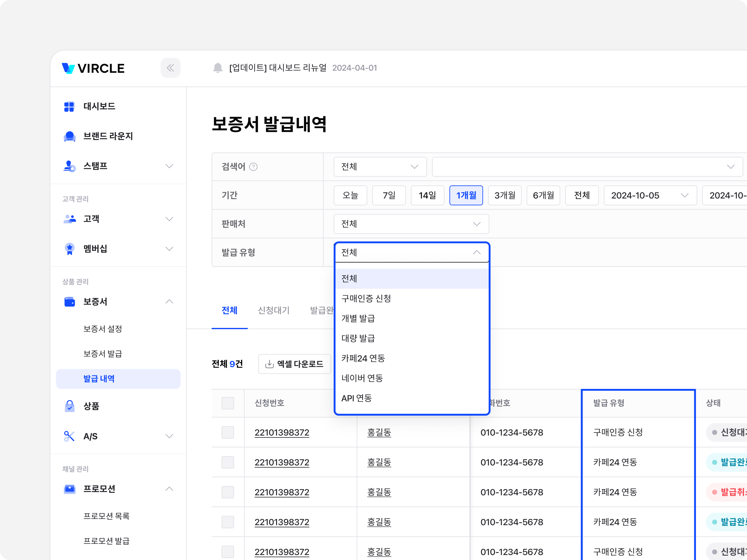Toggle the select-all checkbox in table header

tap(228, 403)
